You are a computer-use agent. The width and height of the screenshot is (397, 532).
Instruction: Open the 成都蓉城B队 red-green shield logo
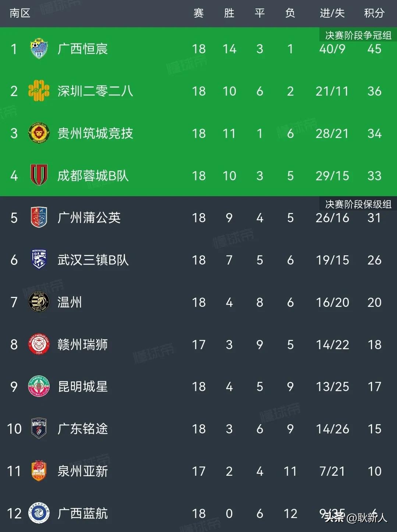(39, 175)
